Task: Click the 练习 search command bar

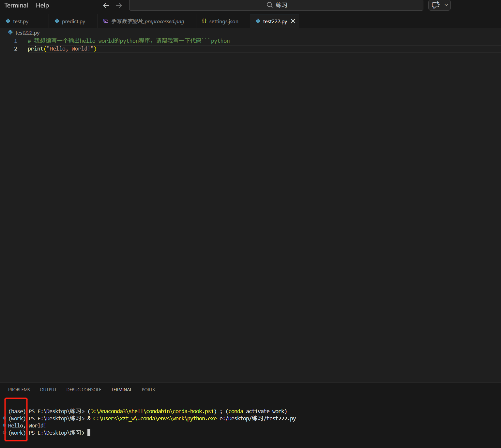Action: click(276, 5)
